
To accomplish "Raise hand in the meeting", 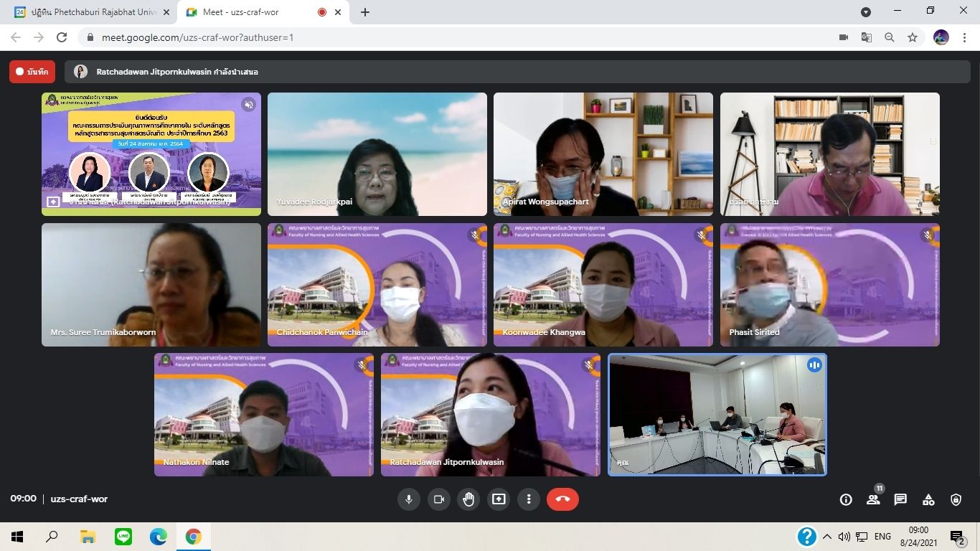I will click(468, 499).
